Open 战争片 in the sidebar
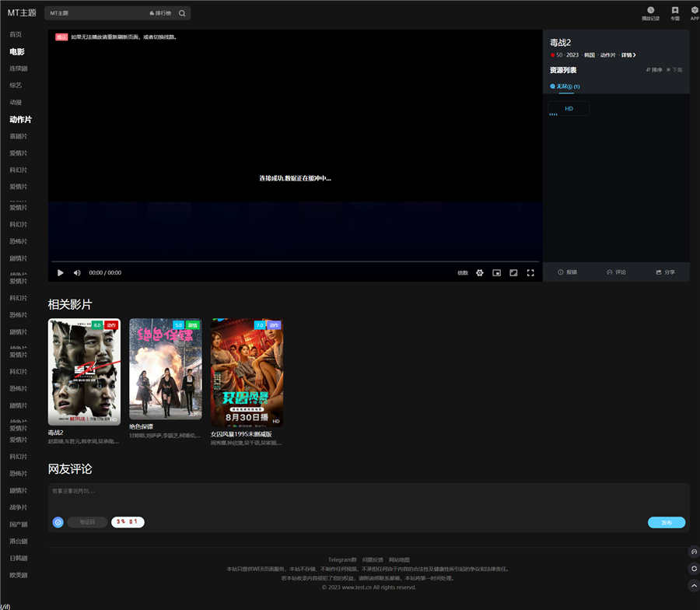This screenshot has width=700, height=610. click(x=19, y=507)
